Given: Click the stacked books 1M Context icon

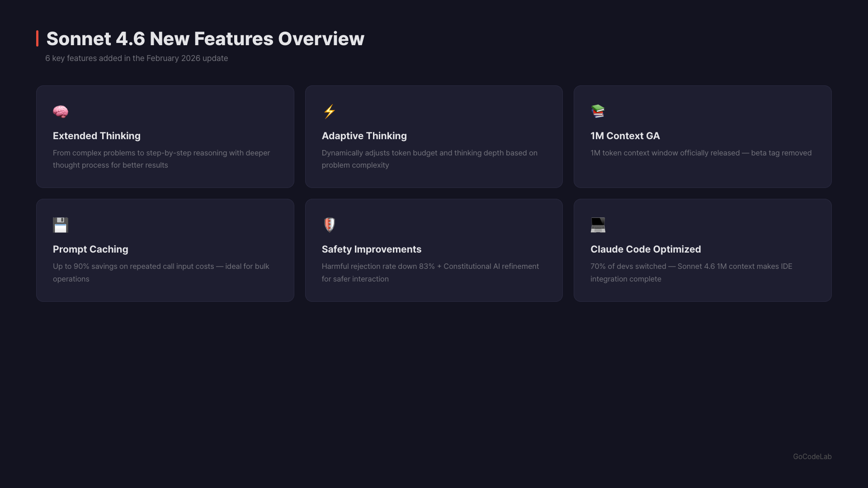Looking at the screenshot, I should click(x=598, y=111).
